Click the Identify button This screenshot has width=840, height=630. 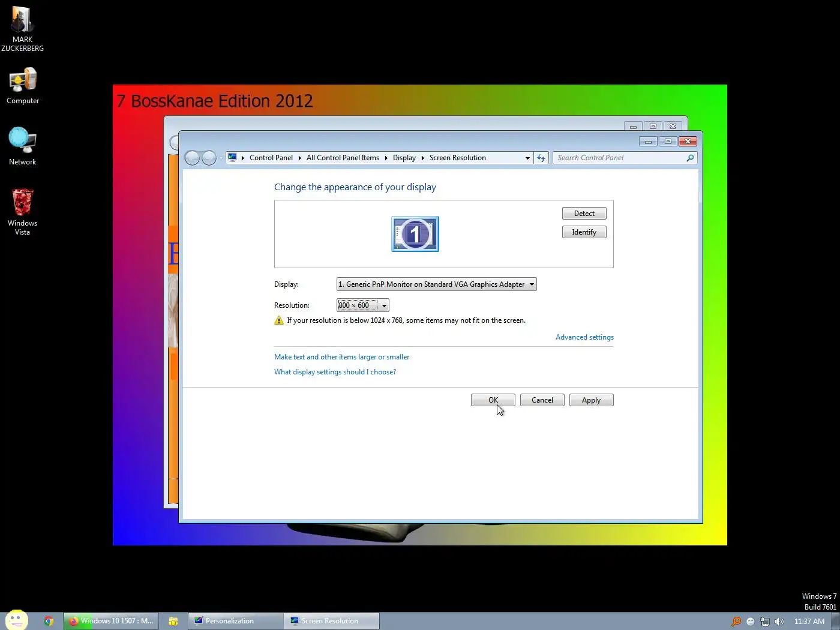click(584, 232)
